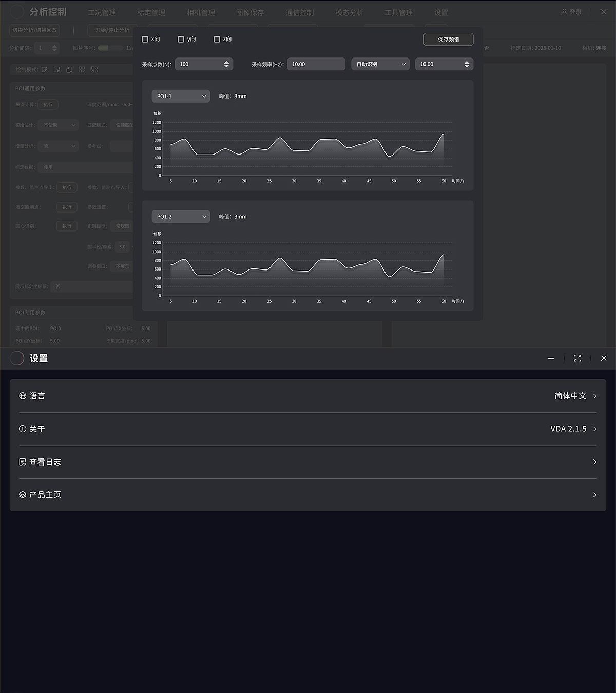616x693 pixels.
Task: Open the 模态分析 tab
Action: [349, 12]
